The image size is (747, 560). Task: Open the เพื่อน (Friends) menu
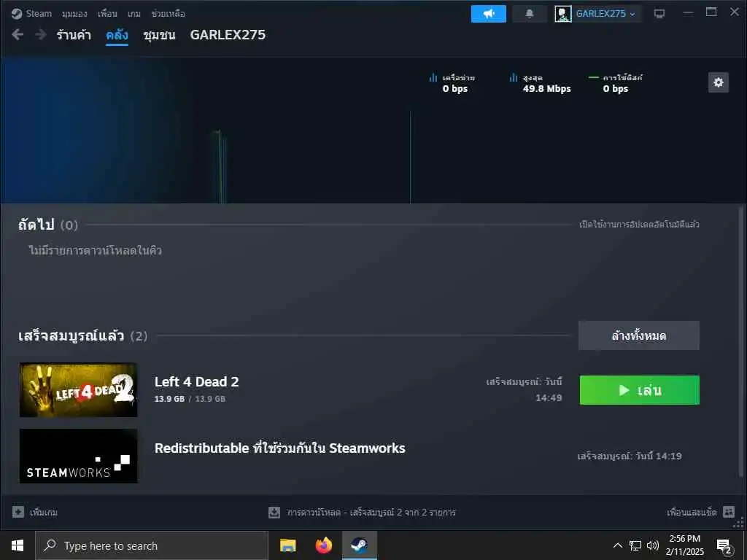(x=107, y=13)
